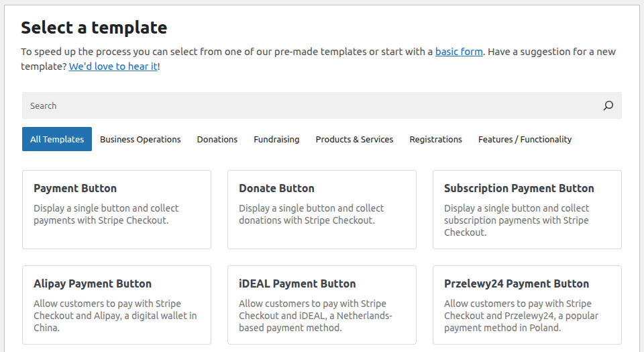Choose the Alipay Payment Button card
Screen dimensions: 644x352
pyautogui.click(x=117, y=305)
